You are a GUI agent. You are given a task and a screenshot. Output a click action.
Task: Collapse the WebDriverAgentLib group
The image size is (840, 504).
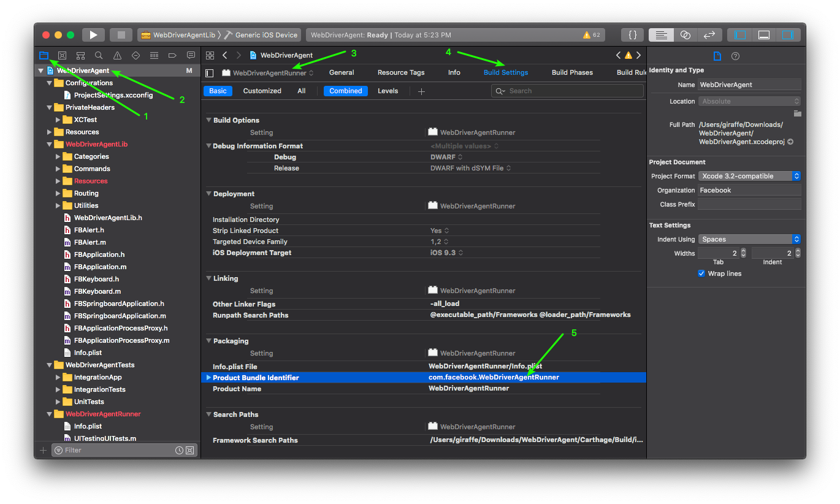coord(50,144)
